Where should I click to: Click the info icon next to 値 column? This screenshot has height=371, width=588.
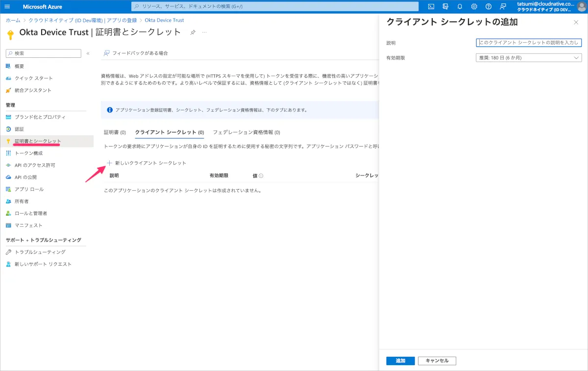pos(261,175)
